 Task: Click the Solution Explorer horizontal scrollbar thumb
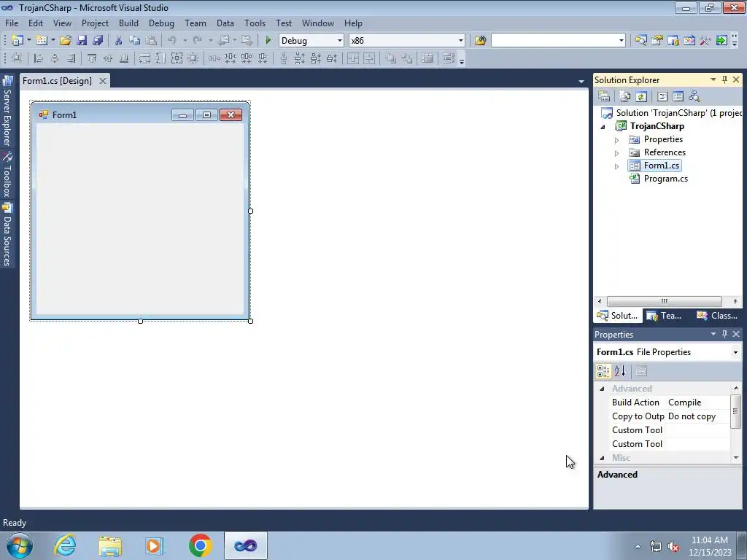[664, 301]
